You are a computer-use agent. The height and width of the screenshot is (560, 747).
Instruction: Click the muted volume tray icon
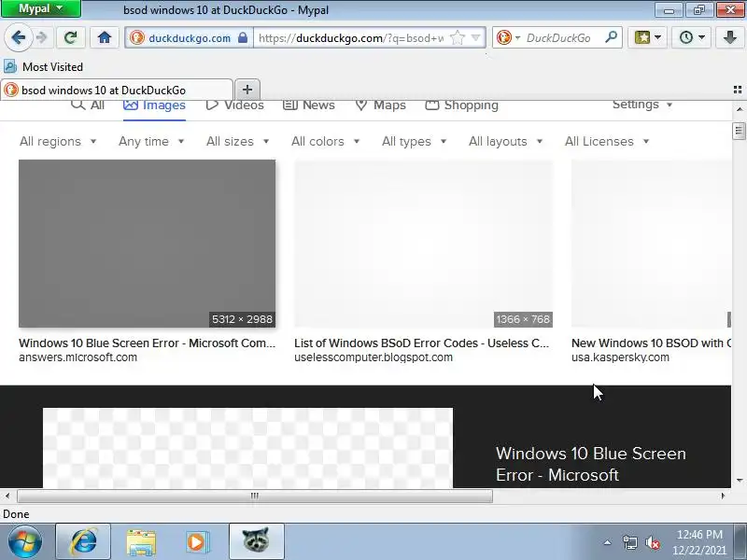coord(653,542)
